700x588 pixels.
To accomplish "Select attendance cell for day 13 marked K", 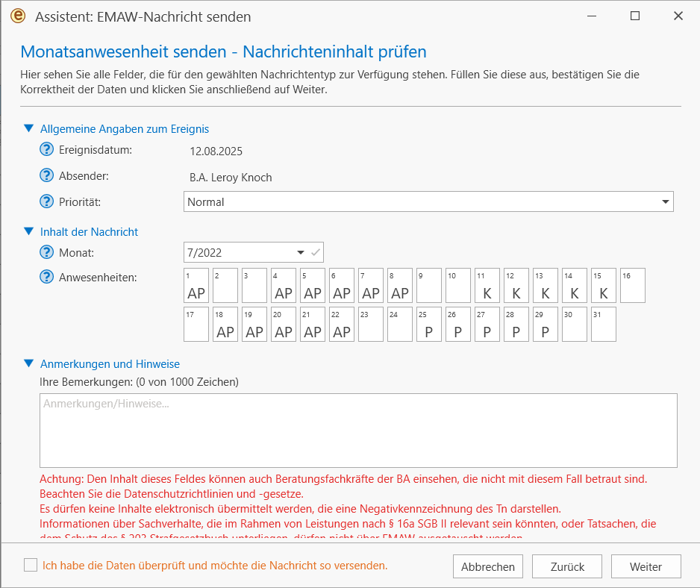I will pos(546,285).
